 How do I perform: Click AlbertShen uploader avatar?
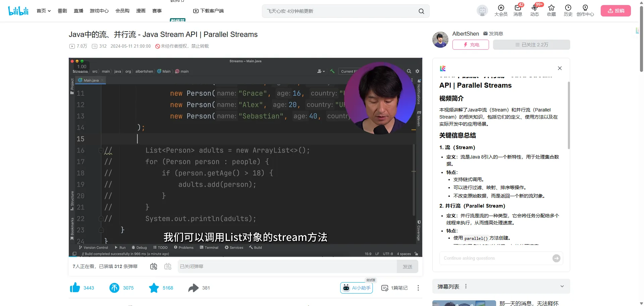(x=440, y=40)
